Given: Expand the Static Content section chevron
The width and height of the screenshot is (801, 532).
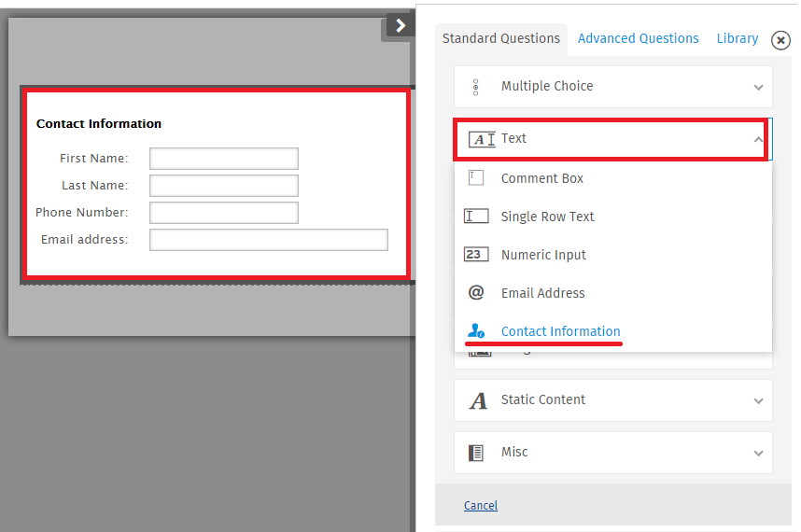Looking at the screenshot, I should coord(758,400).
